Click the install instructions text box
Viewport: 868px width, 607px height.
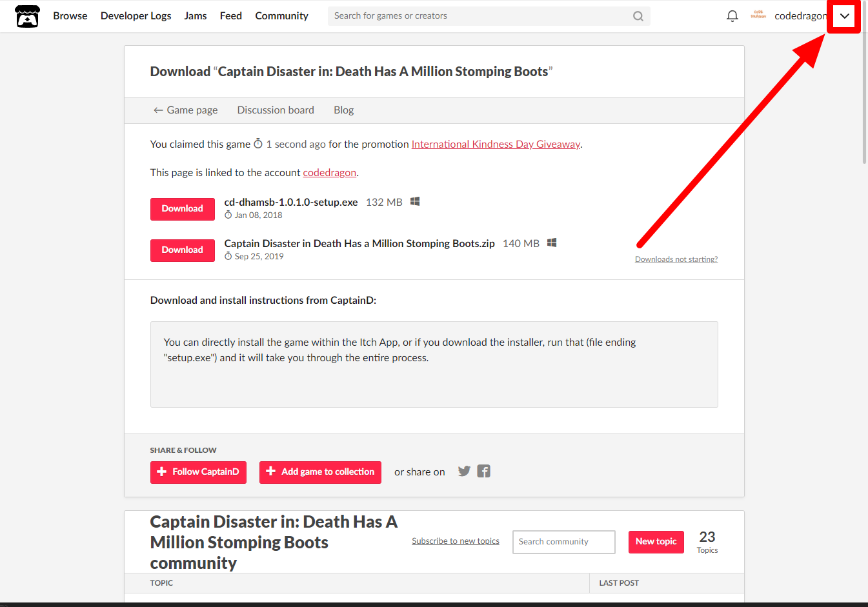pos(434,364)
